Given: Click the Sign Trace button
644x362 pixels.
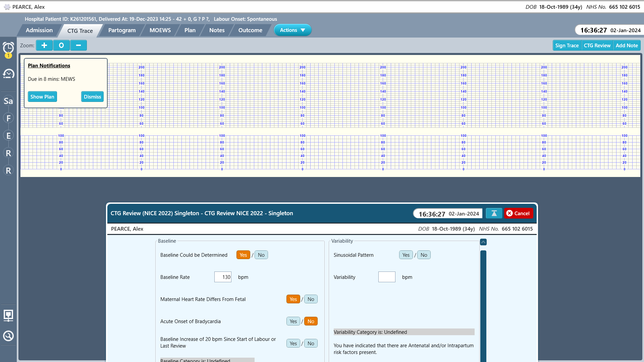Looking at the screenshot, I should [567, 46].
